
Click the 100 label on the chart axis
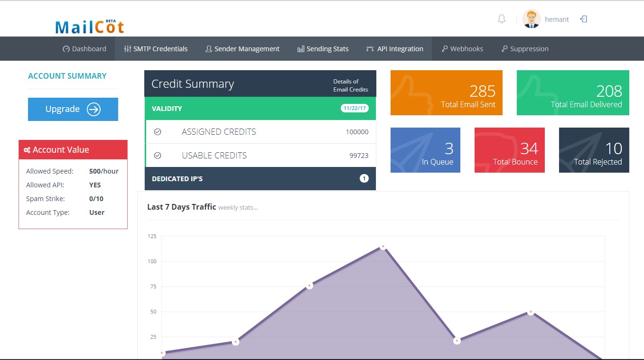152,261
